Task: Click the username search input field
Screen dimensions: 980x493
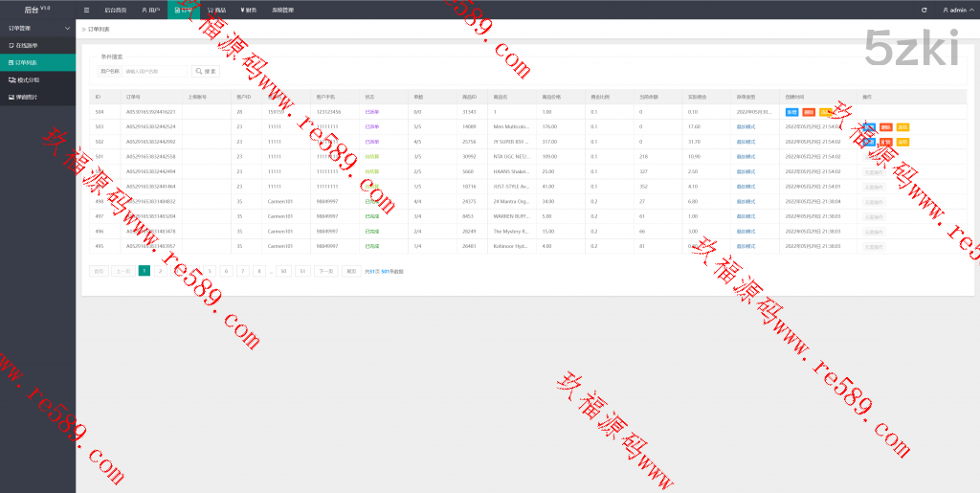Action: [155, 71]
